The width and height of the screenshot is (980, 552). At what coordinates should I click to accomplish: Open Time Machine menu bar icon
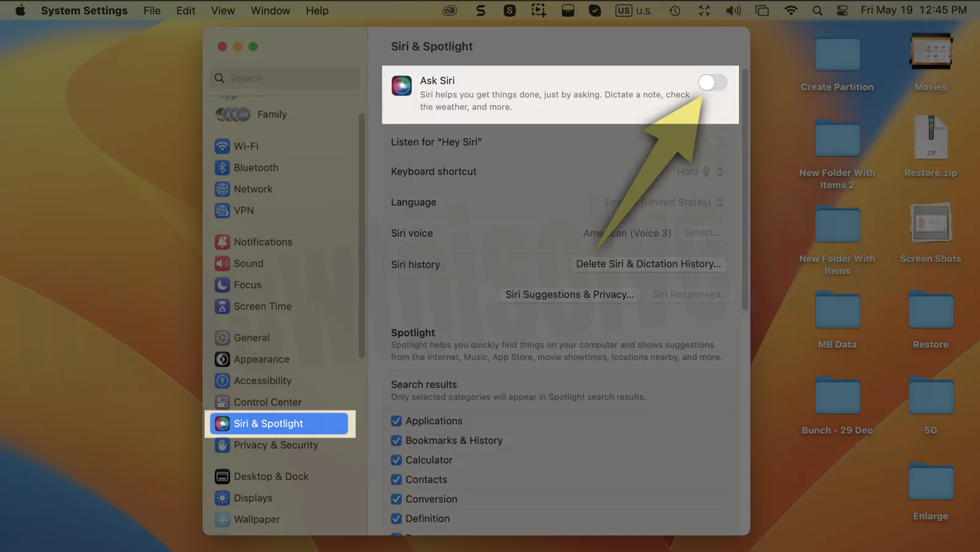coord(675,10)
